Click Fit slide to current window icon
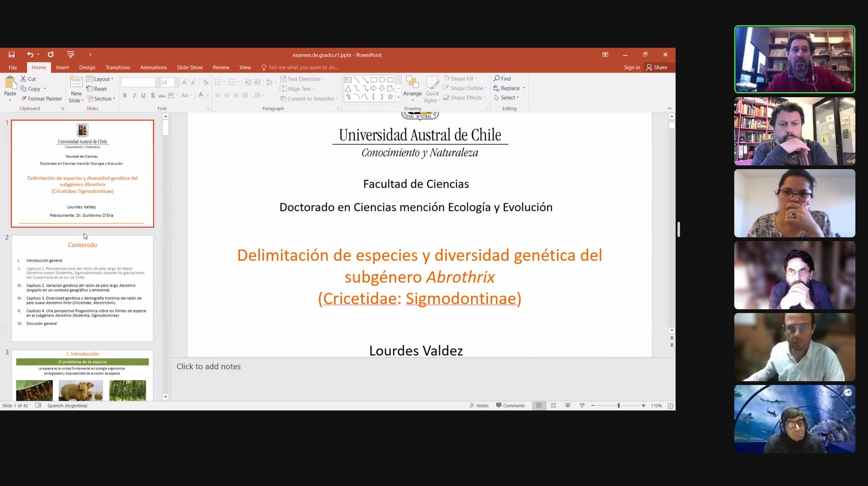This screenshot has height=486, width=868. (670, 406)
